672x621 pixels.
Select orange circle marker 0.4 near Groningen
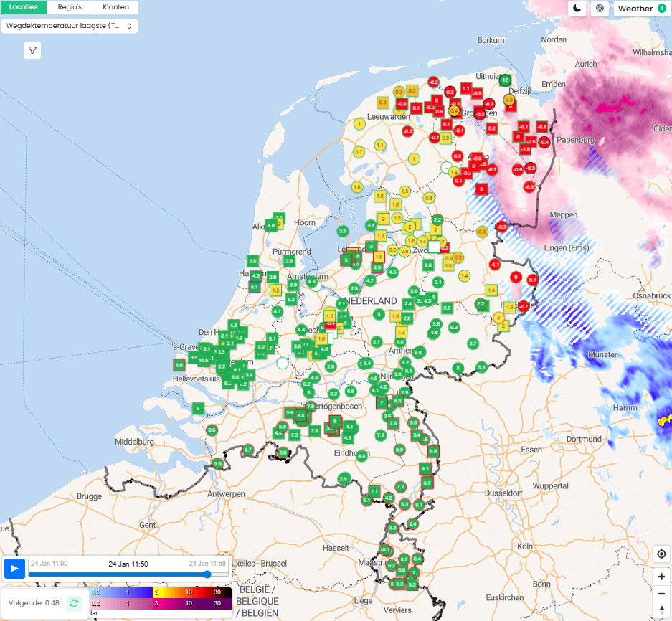point(454,111)
